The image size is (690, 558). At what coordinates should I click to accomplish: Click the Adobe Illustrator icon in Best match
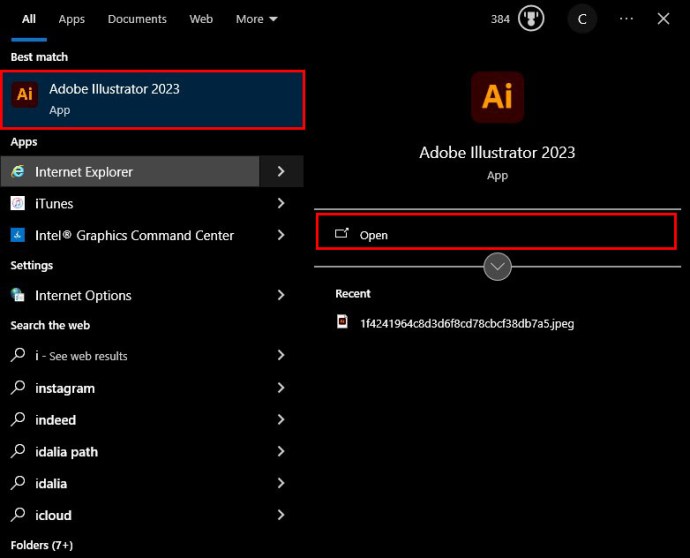tap(25, 96)
